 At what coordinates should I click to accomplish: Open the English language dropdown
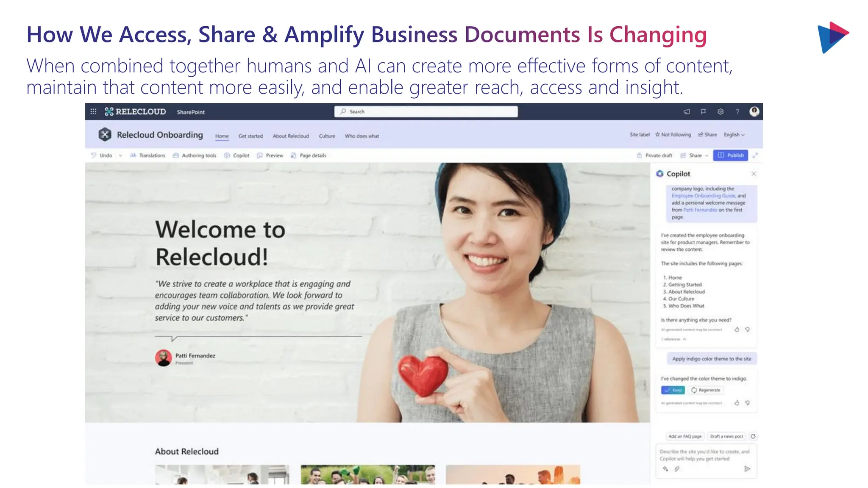point(734,134)
